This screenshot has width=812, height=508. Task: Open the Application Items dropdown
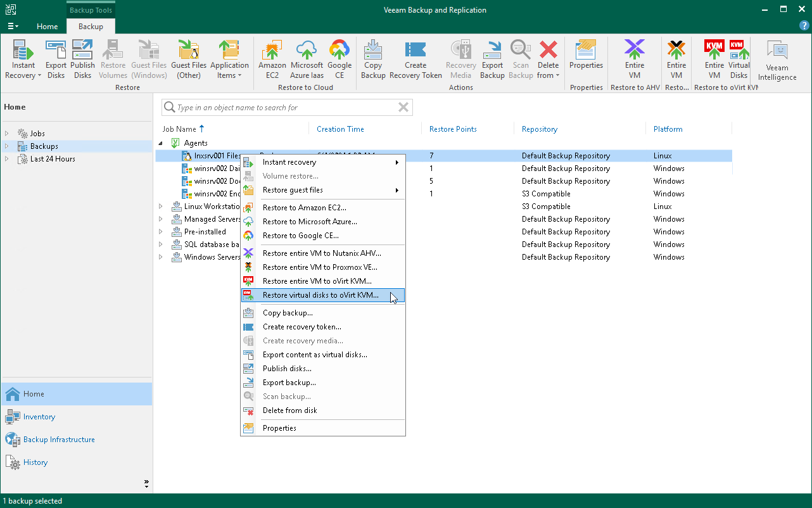[x=229, y=57]
